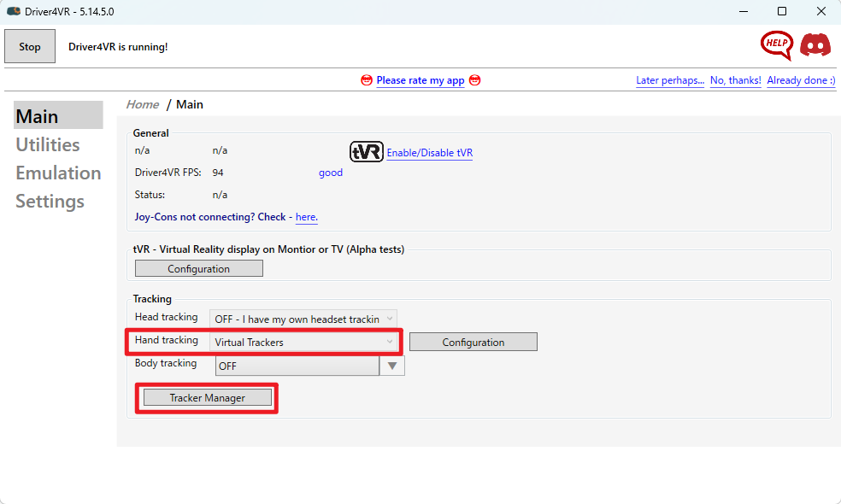Image resolution: width=841 pixels, height=504 pixels.
Task: Click the tVR logo icon
Action: pyautogui.click(x=367, y=152)
